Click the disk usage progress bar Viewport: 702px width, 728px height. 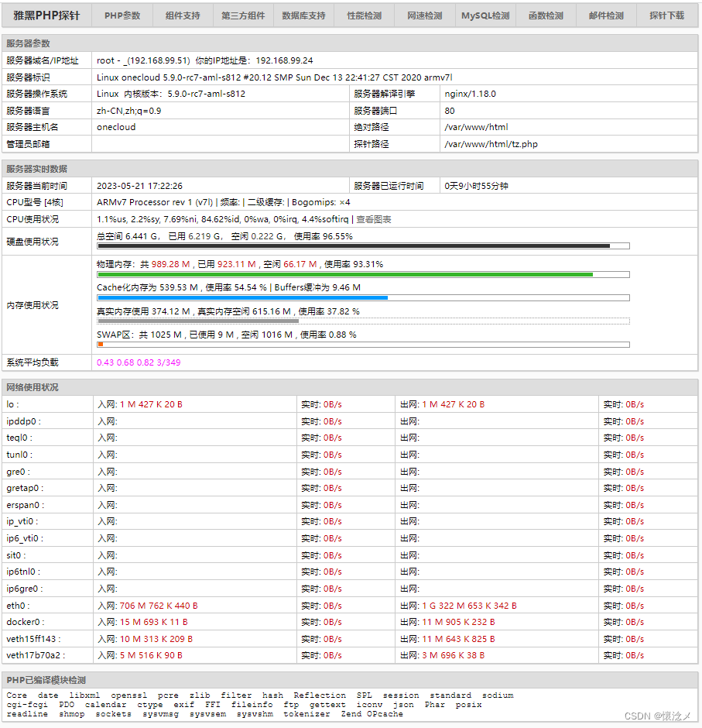362,246
